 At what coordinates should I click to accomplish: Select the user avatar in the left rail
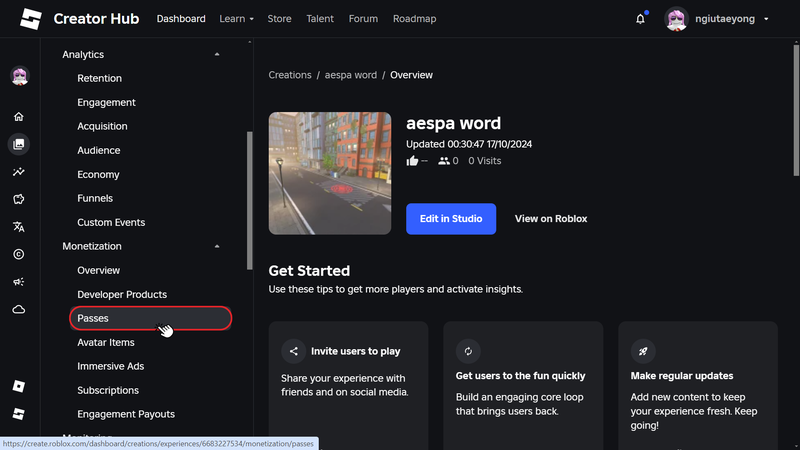[x=20, y=77]
